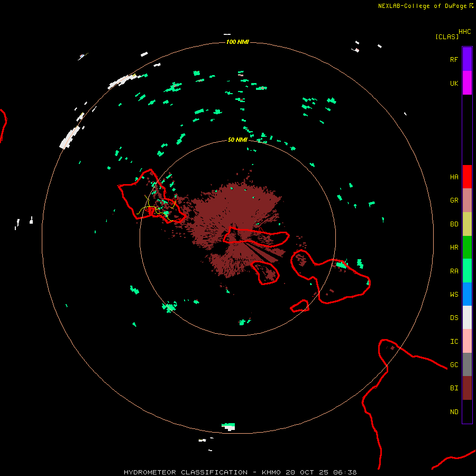Click the UK legend label
This screenshot has height=476, width=476.
pyautogui.click(x=454, y=84)
